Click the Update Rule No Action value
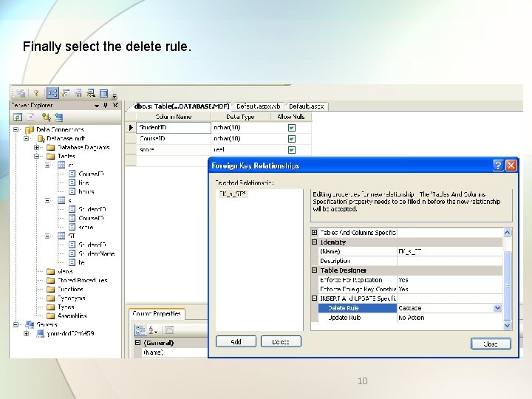Screen dimensions: 532x399 click(449, 318)
